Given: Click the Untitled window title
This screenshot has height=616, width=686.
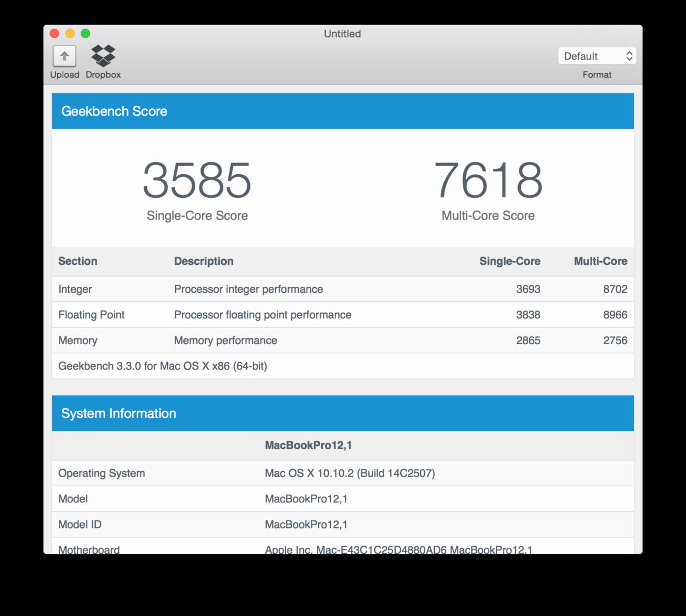Looking at the screenshot, I should click(342, 34).
